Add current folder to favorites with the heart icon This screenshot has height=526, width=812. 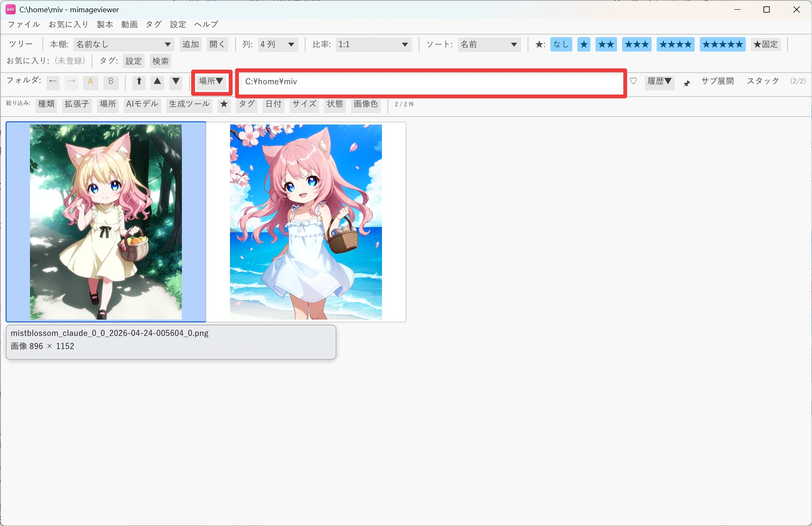click(633, 81)
